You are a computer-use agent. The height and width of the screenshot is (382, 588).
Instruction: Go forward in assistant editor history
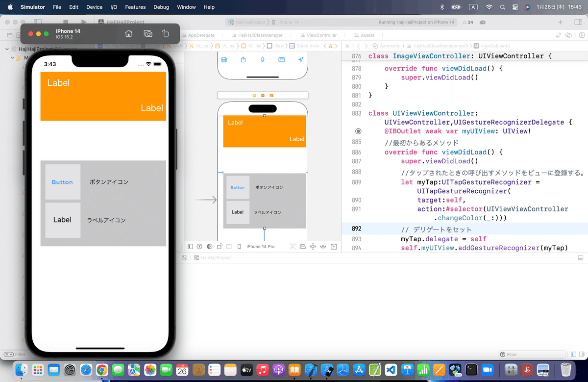pos(367,46)
